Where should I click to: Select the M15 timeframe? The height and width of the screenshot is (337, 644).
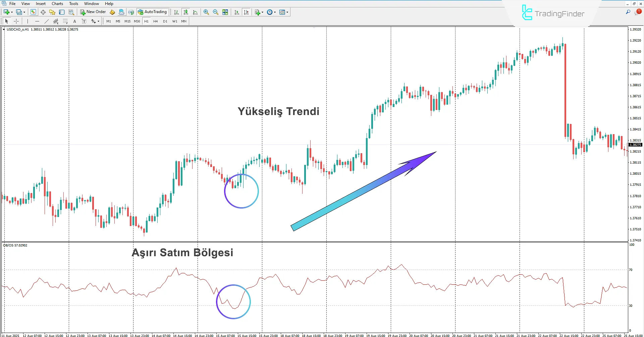[x=127, y=21]
